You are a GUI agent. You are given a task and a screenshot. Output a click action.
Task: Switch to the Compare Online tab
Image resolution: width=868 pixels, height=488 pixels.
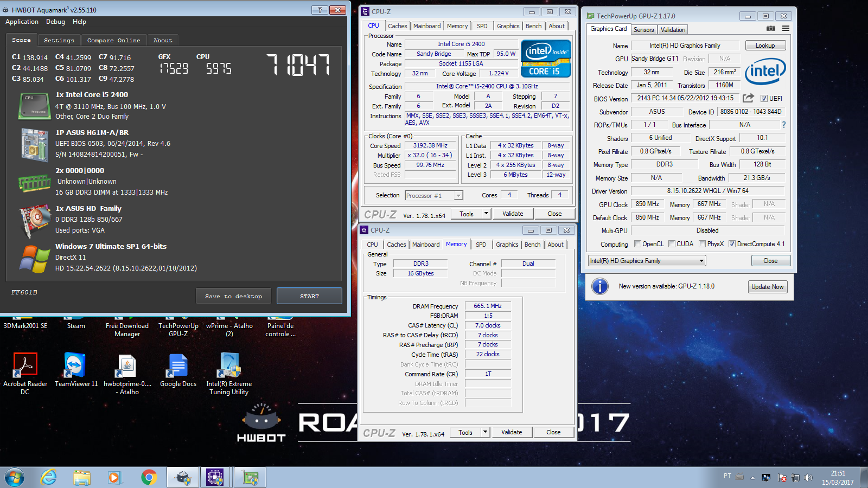pos(113,40)
